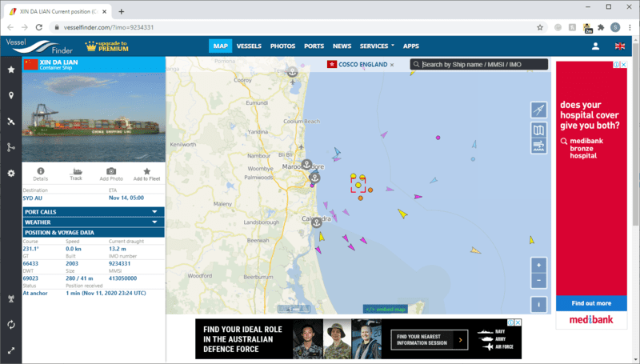Click Add to Fleet star icon
Image resolution: width=640 pixels, height=364 pixels.
point(146,174)
